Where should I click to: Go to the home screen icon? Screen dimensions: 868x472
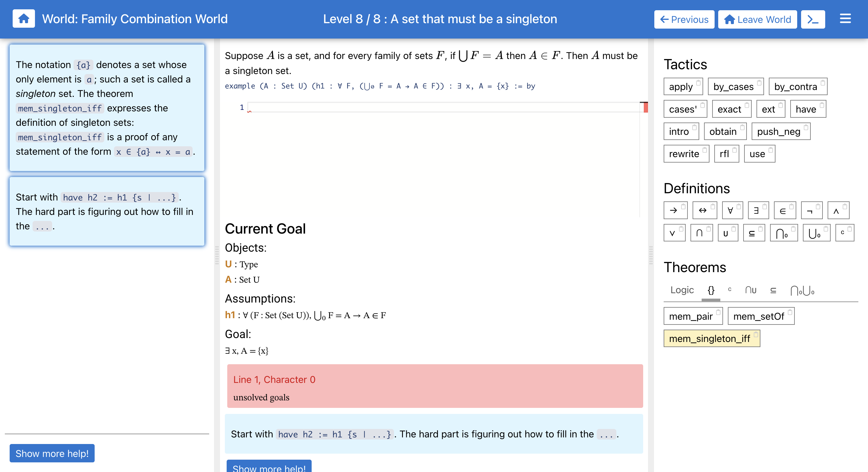pyautogui.click(x=24, y=19)
